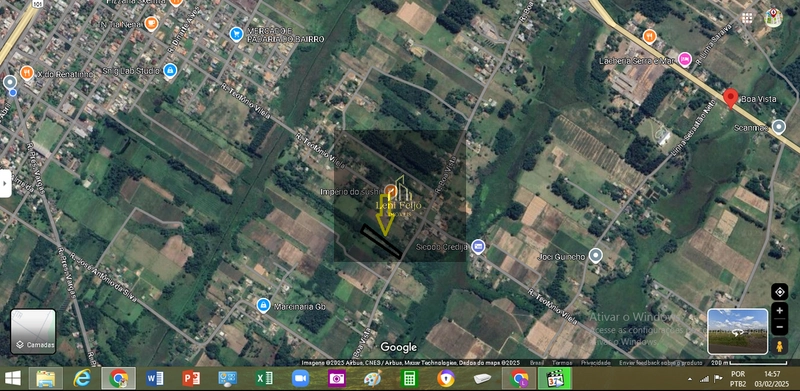Open Paint from the taskbar
The width and height of the screenshot is (800, 391).
pos(372,379)
